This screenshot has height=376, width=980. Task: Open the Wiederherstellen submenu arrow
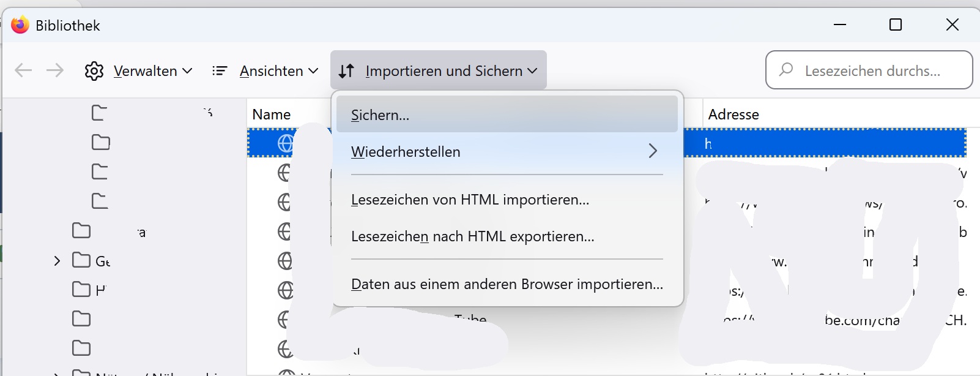coord(653,151)
